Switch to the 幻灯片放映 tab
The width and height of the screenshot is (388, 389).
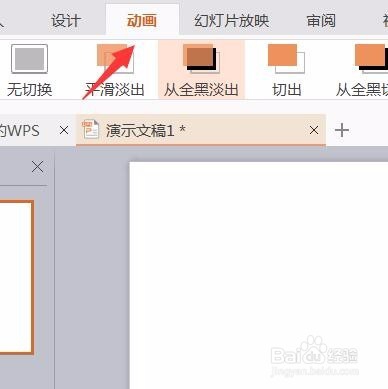point(232,21)
